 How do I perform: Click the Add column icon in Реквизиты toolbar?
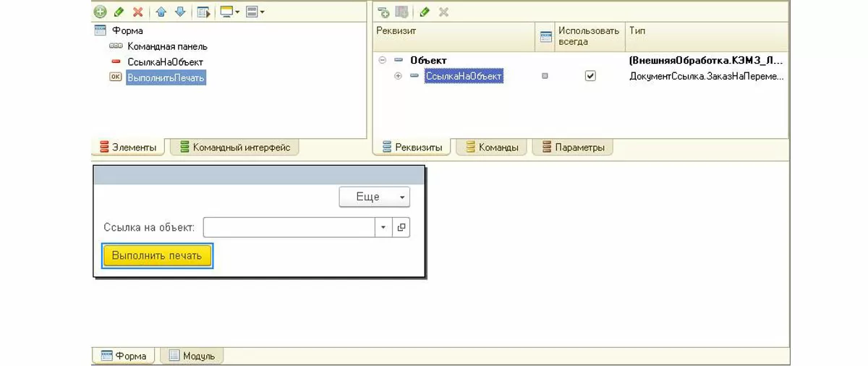coord(402,12)
